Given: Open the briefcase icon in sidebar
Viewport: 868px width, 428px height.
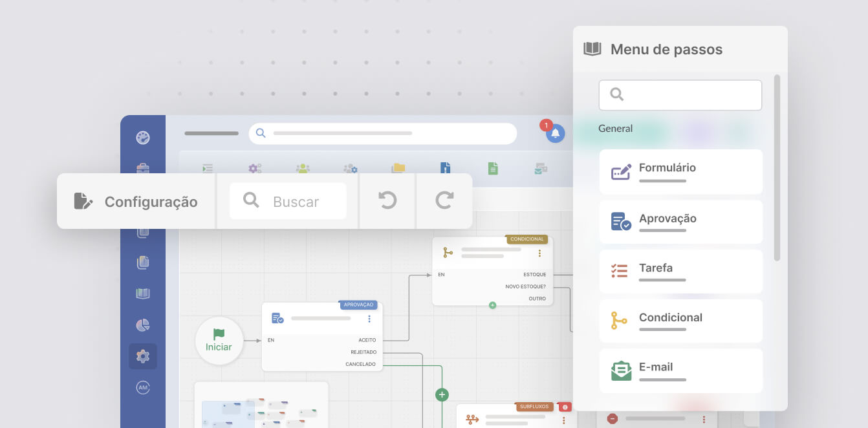Looking at the screenshot, I should coord(143,168).
